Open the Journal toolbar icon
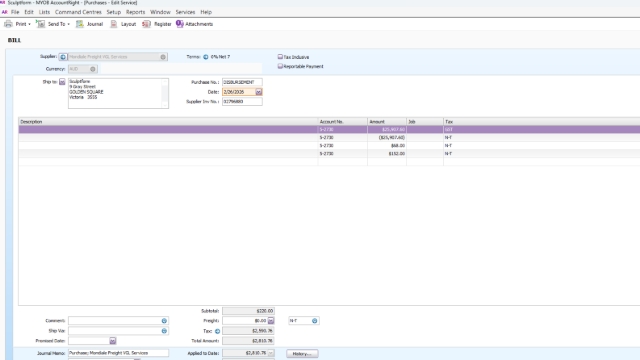This screenshot has height=360, width=640. click(80, 24)
